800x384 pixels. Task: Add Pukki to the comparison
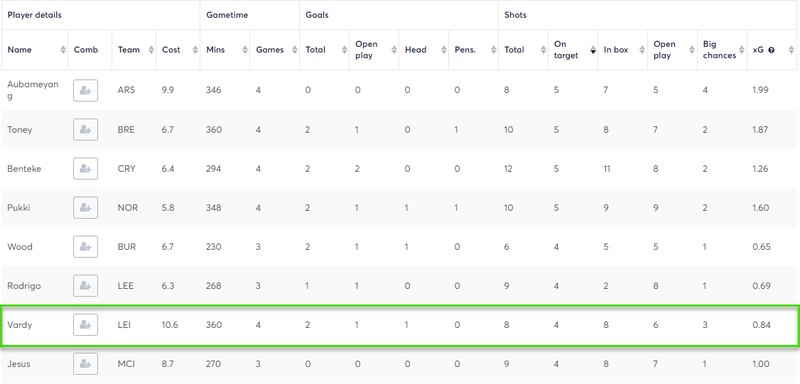[85, 208]
